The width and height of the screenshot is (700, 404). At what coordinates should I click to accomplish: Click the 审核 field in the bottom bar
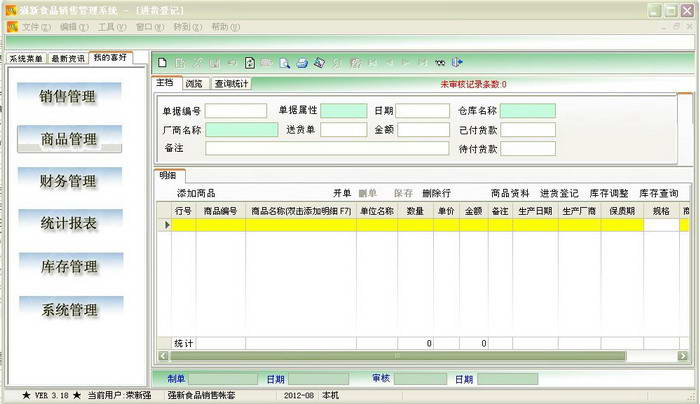click(421, 379)
